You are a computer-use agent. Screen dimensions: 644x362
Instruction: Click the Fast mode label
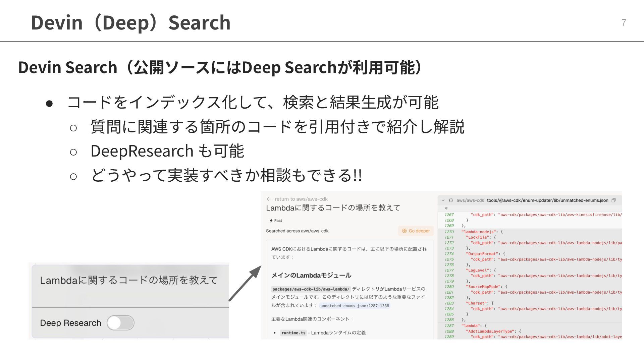[278, 221]
